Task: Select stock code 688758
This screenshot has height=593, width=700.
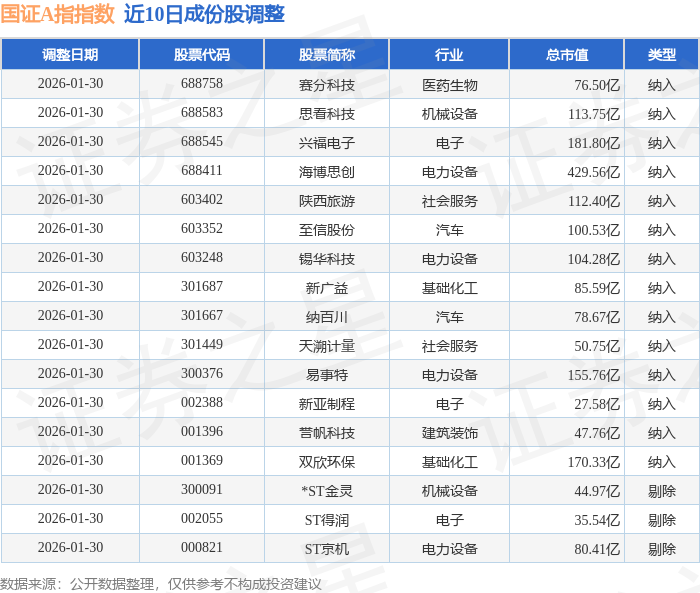Action: tap(202, 84)
